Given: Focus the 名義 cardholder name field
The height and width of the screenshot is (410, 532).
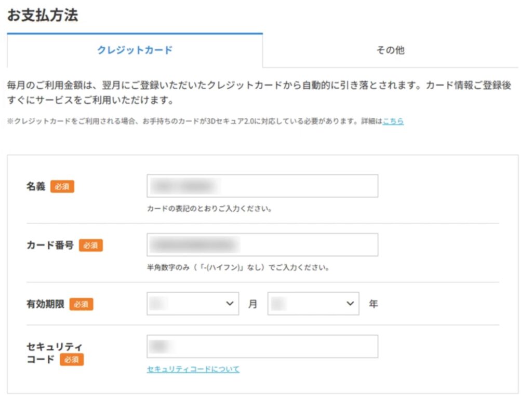Looking at the screenshot, I should (x=262, y=186).
